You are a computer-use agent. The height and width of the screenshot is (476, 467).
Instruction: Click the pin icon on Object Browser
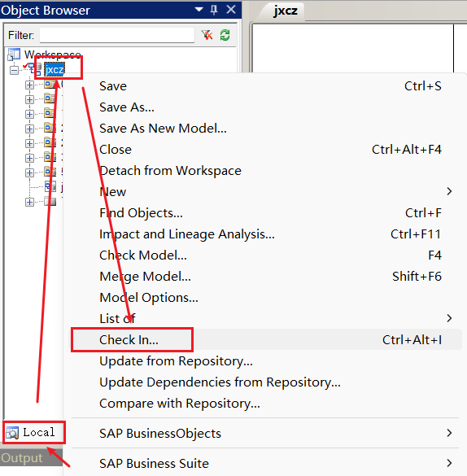coord(214,10)
